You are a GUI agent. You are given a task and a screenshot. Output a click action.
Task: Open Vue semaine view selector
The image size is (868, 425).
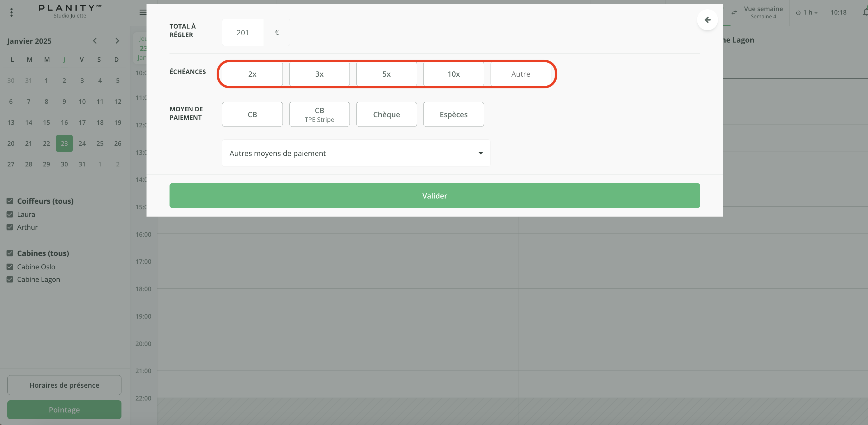click(x=763, y=13)
